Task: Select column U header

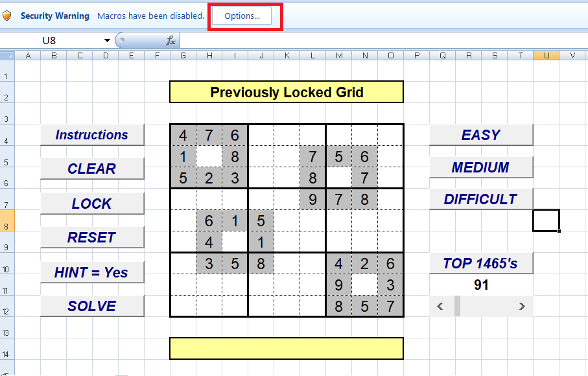Action: (547, 56)
